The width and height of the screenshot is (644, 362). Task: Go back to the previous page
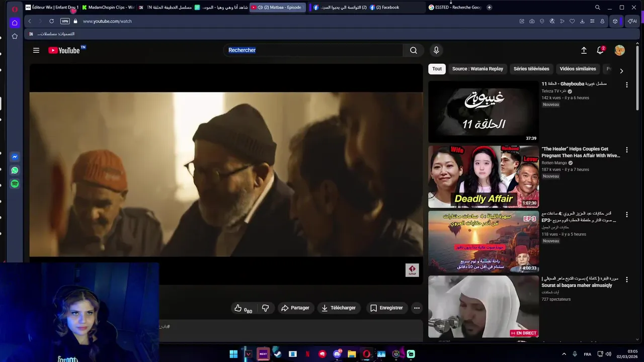tap(30, 21)
